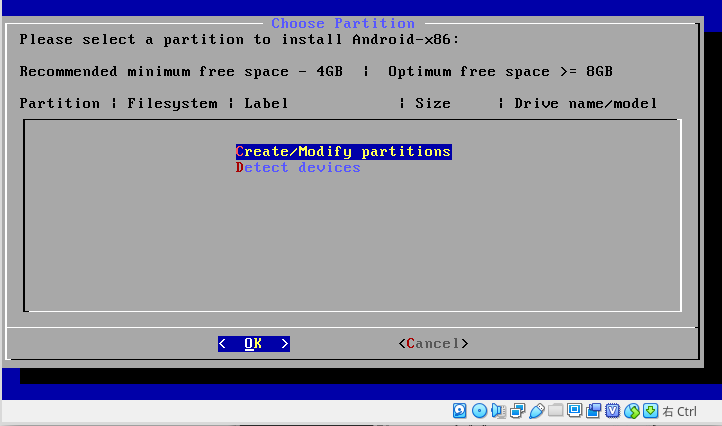This screenshot has width=722, height=426.
Task: Open the hard disk activity indicator
Action: 460,410
